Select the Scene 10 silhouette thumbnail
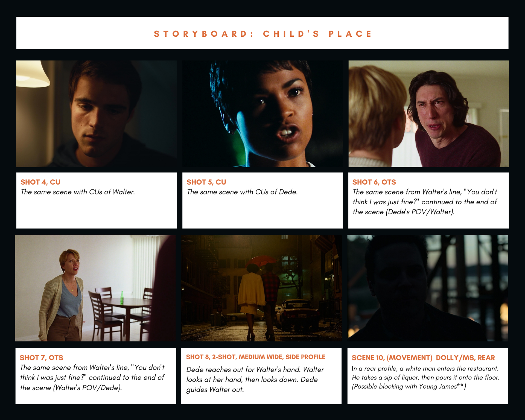 point(428,288)
